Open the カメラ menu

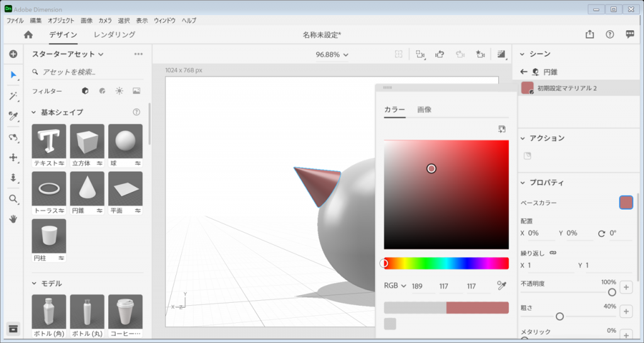[x=105, y=20]
